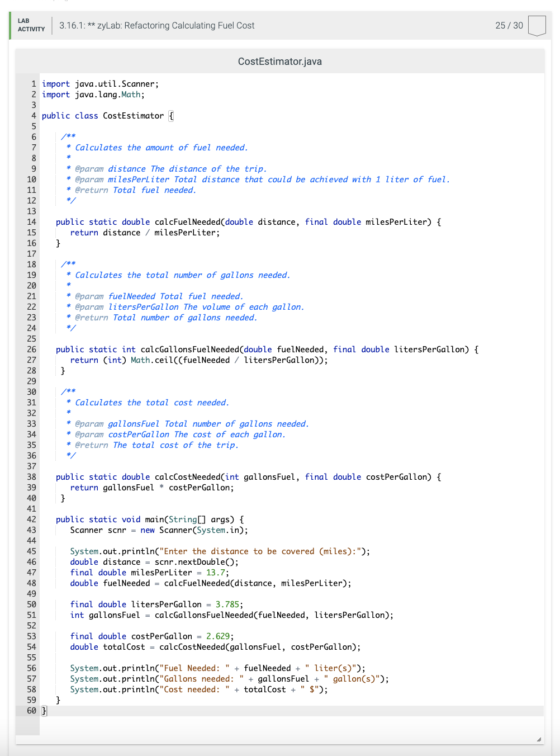Click the green LAB ACTIVITY accent bar
This screenshot has width=560, height=756.
point(9,26)
